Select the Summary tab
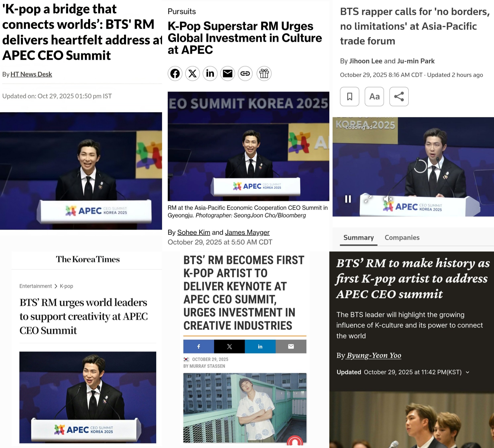This screenshot has height=448, width=494. tap(358, 237)
